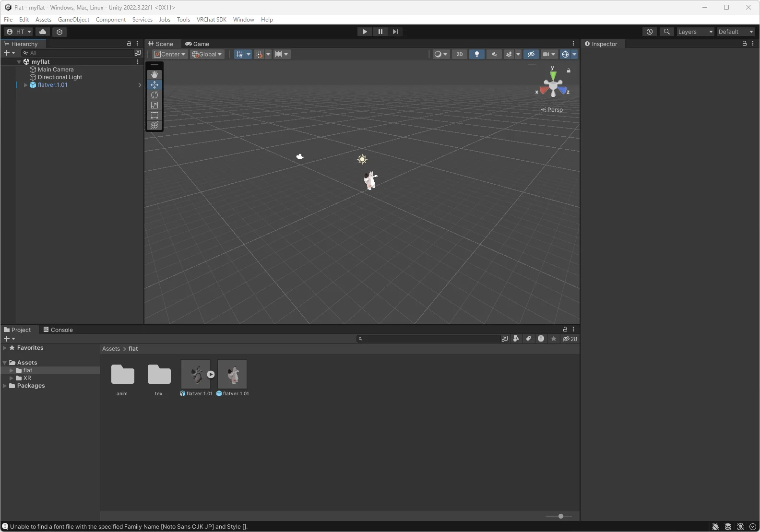Open the global Search magnifier icon
The image size is (760, 532).
(666, 32)
